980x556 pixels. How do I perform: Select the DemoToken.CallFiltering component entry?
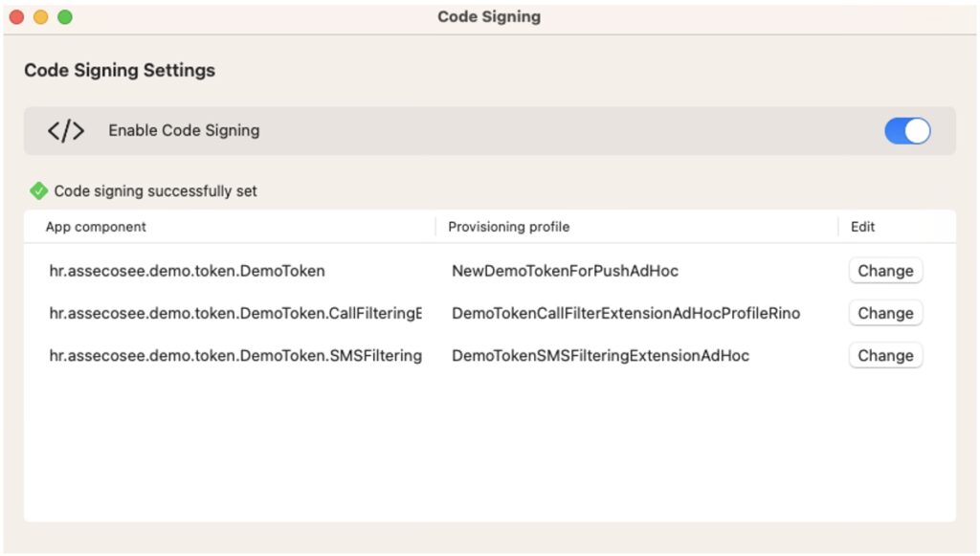click(235, 313)
